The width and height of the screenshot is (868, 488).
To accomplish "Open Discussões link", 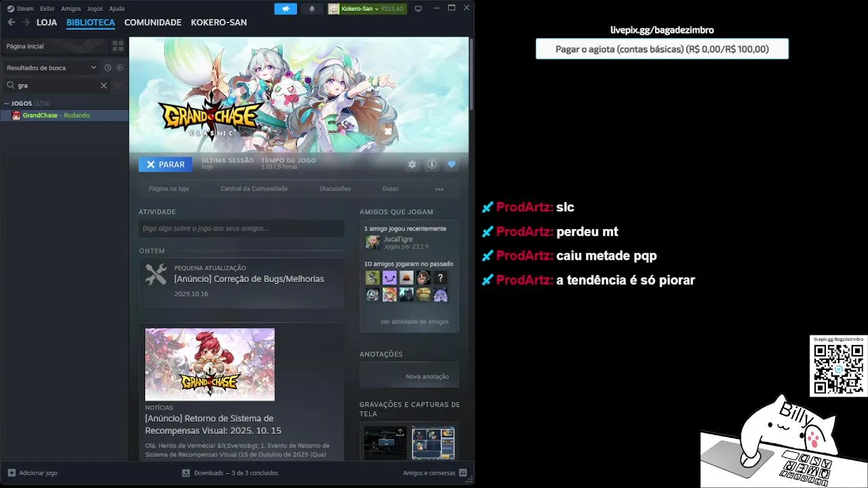I will click(x=335, y=189).
